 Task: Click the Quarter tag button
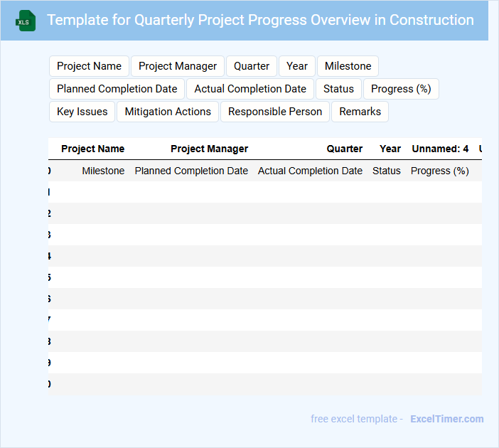[x=252, y=66]
